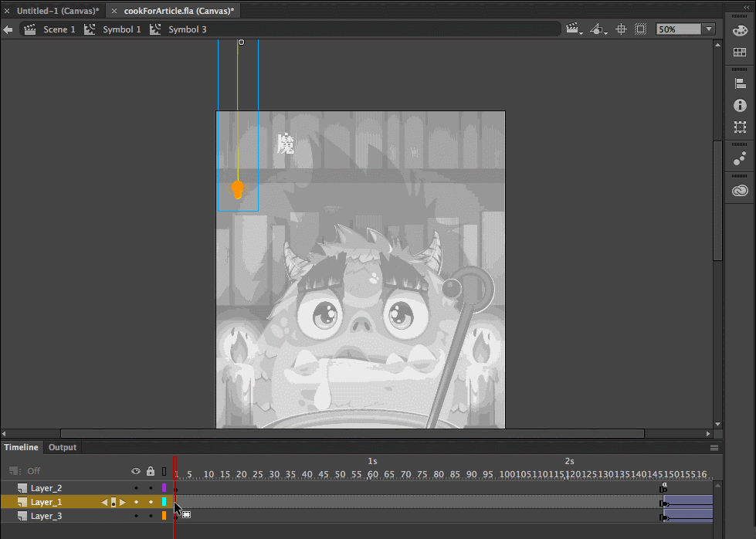Screen dimensions: 756x539
Task: Open the Creative Cloud Libraries panel
Action: [x=740, y=191]
